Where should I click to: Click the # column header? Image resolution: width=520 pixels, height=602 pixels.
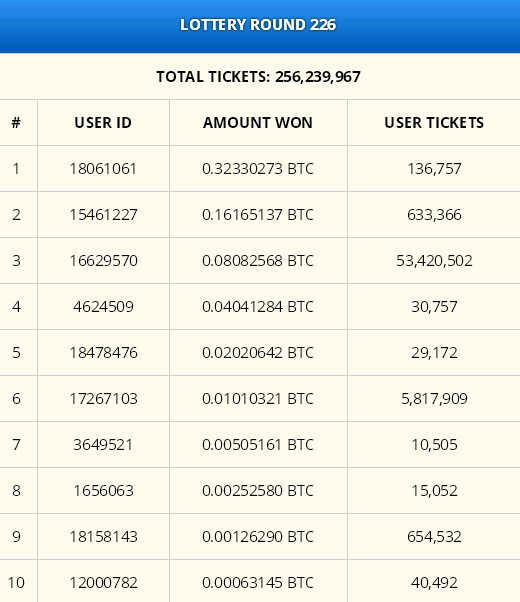click(x=16, y=123)
